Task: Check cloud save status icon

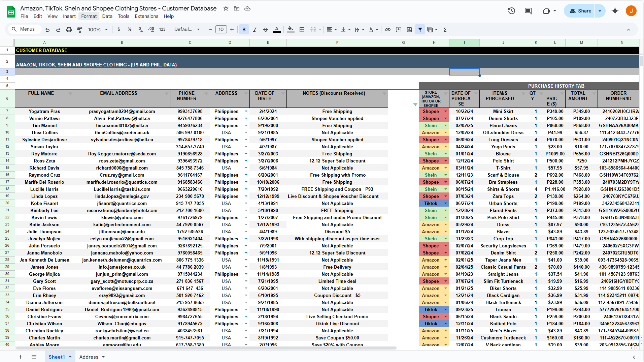Action: [x=247, y=8]
